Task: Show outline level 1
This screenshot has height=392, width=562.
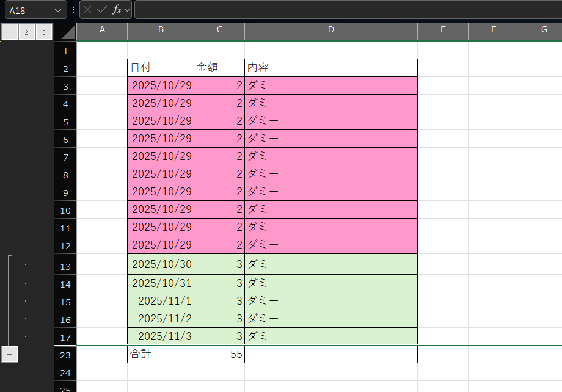Action: point(10,32)
